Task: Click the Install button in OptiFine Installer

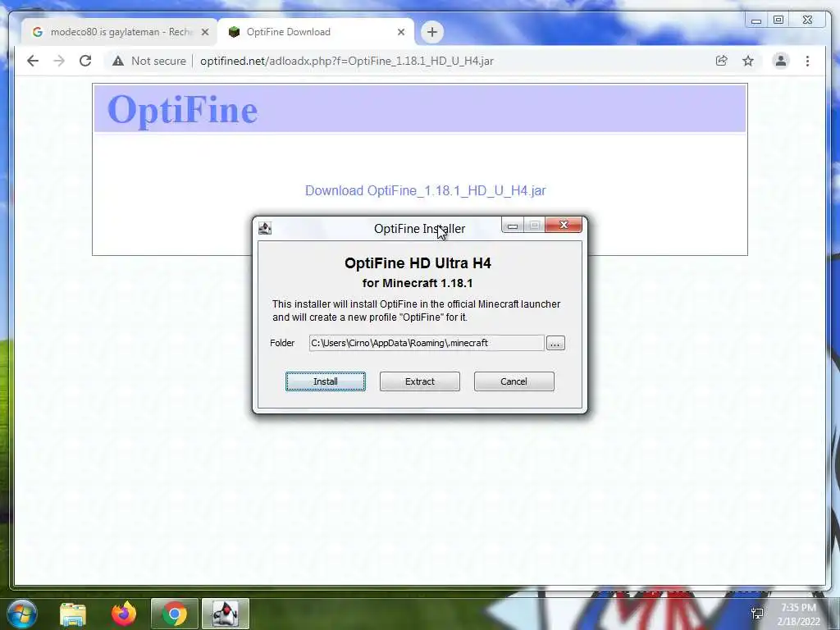Action: (x=325, y=381)
